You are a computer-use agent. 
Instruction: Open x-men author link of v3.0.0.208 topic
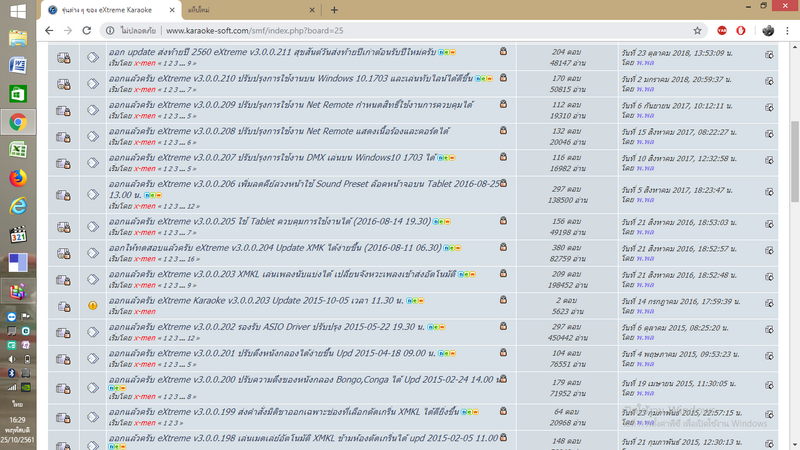tap(144, 142)
